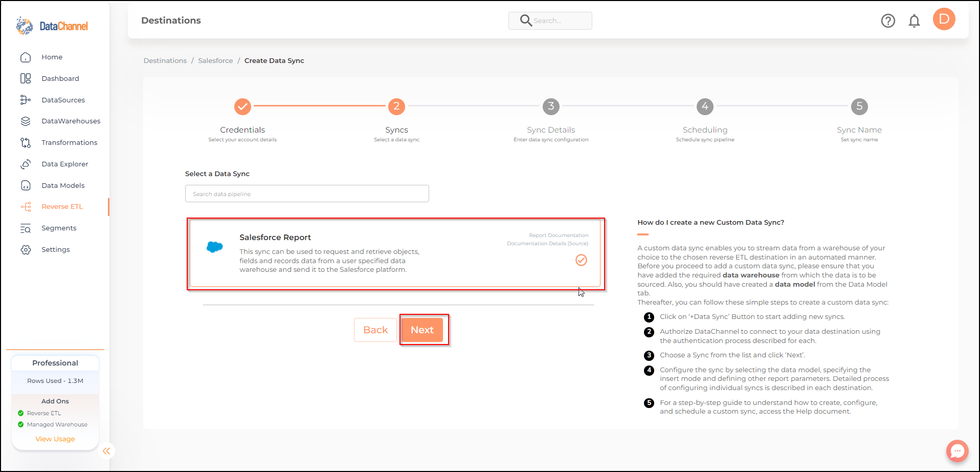Open the Dashboard sidebar icon
Viewport: 980px width, 472px height.
26,78
